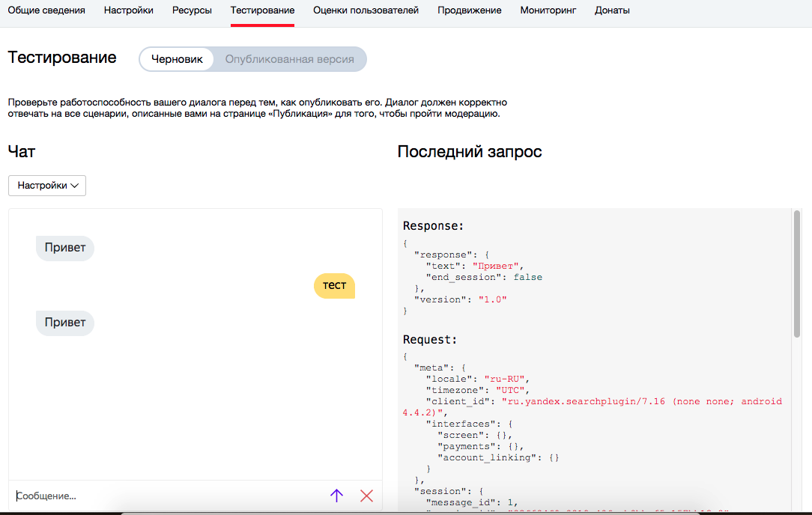
Task: Go to the 'Продвижение' section
Action: tap(469, 10)
